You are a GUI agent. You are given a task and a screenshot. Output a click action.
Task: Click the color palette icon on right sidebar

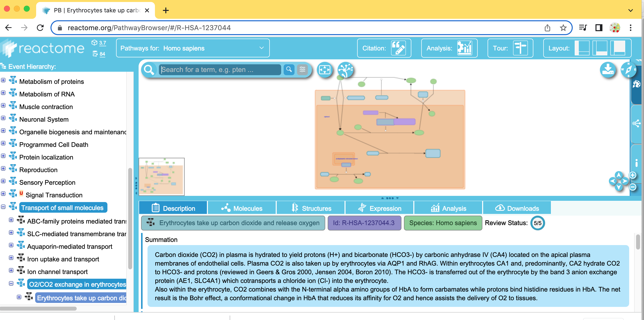[x=637, y=84]
